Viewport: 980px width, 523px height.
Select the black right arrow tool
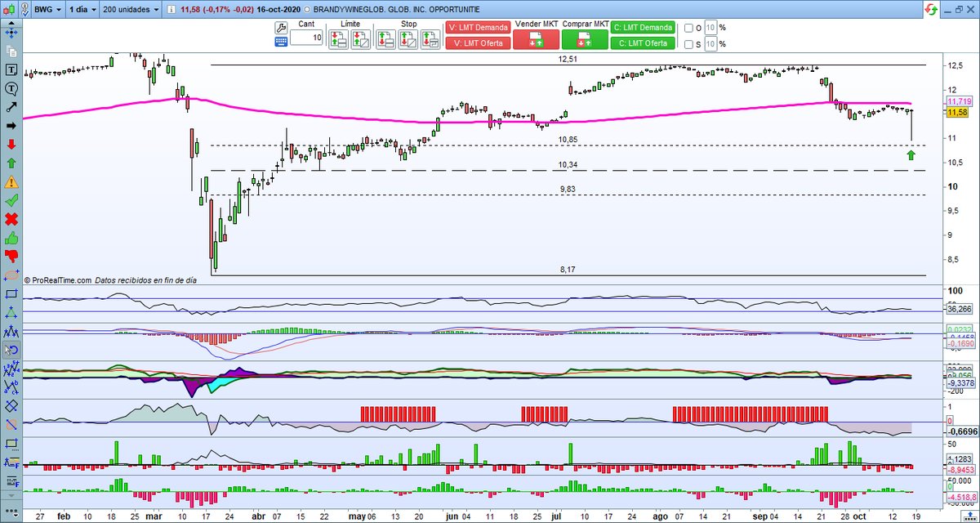11,126
